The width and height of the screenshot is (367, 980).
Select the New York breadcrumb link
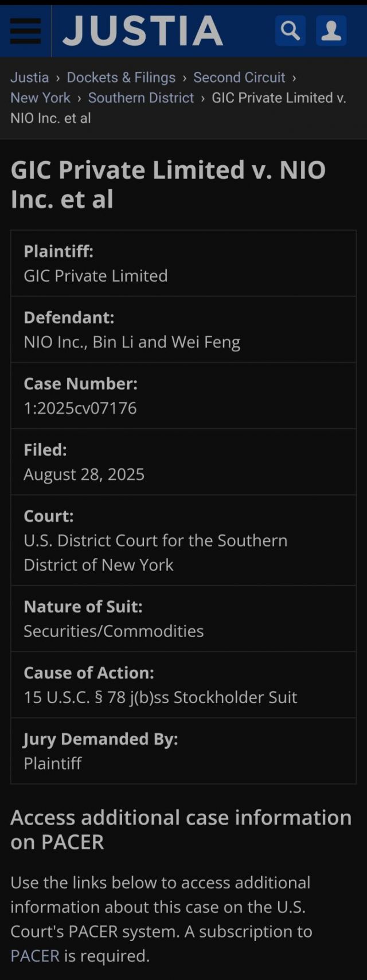pyautogui.click(x=40, y=98)
